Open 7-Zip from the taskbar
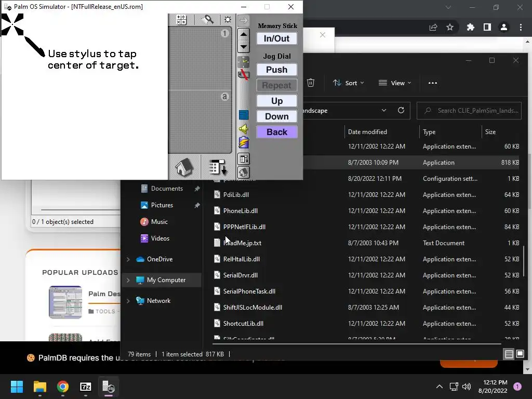532x399 pixels. click(x=86, y=387)
